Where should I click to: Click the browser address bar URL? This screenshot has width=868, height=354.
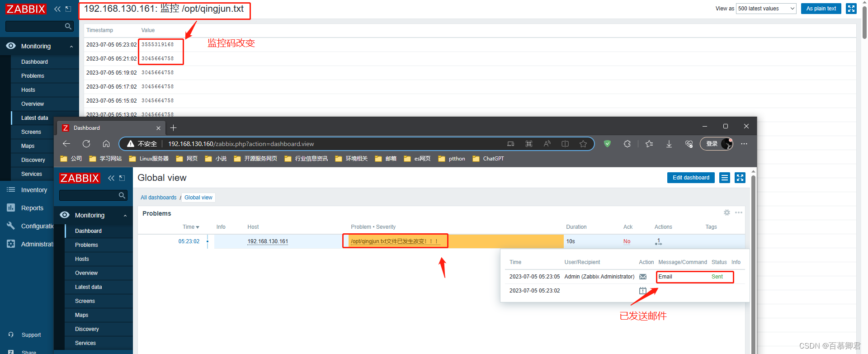(x=241, y=144)
